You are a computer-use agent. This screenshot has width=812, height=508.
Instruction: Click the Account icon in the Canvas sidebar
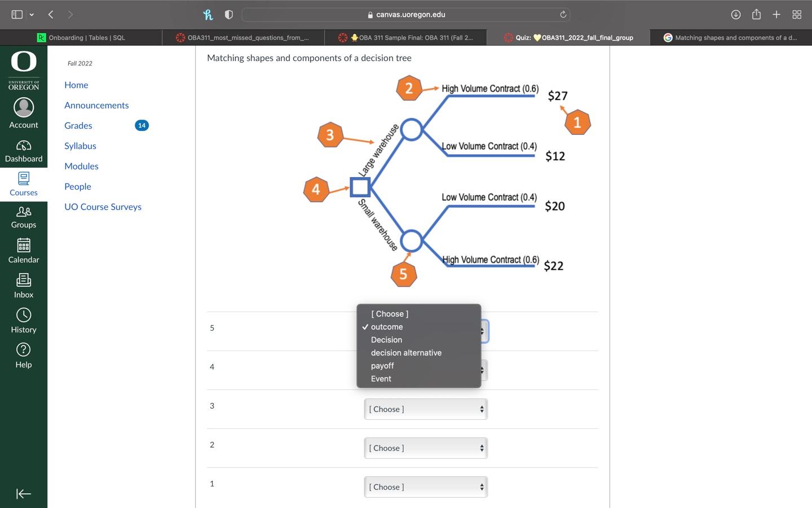tap(23, 112)
